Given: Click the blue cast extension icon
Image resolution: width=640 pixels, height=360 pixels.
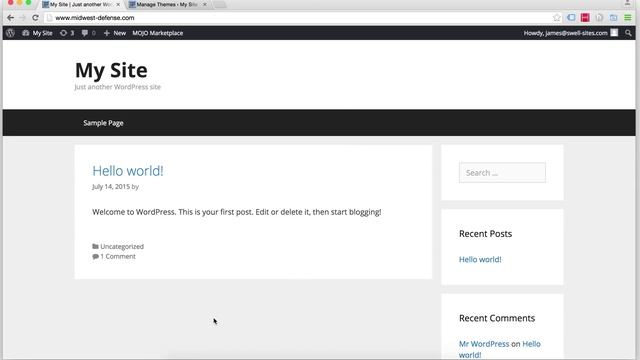Looking at the screenshot, I should (571, 18).
